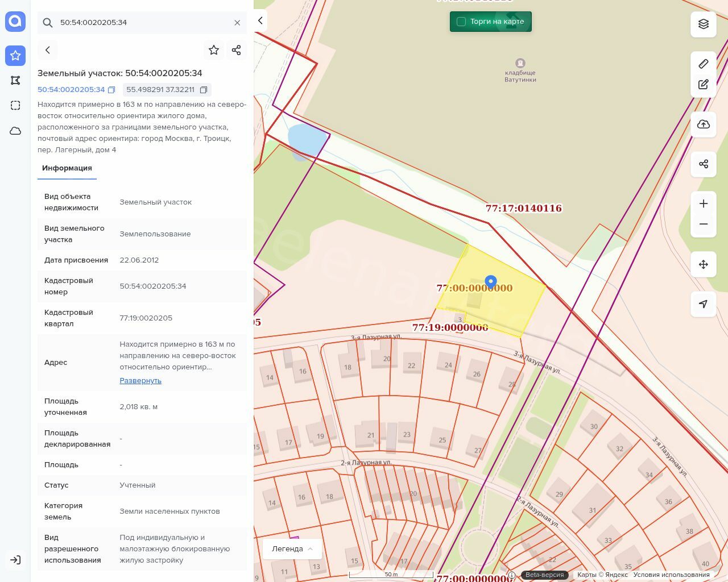Locate my position with arrow icon
The image size is (728, 582).
click(704, 304)
